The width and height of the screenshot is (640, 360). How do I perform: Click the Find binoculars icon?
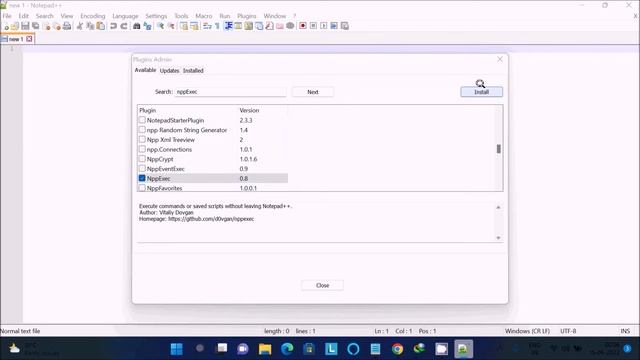tap(137, 26)
